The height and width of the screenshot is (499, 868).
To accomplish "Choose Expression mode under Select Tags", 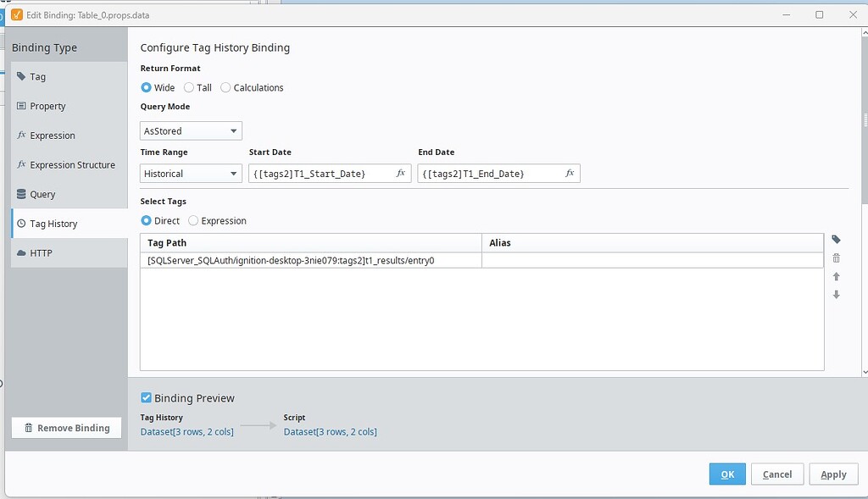I will [x=192, y=220].
